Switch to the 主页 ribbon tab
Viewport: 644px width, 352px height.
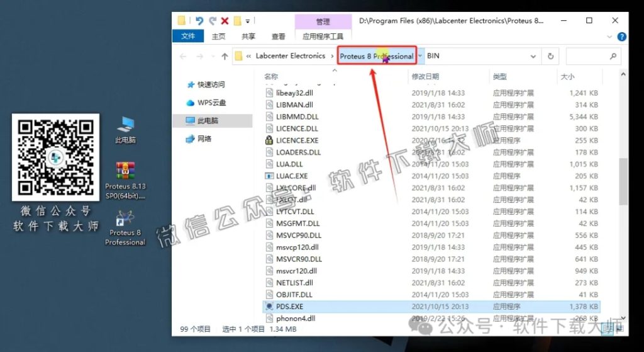pyautogui.click(x=218, y=36)
